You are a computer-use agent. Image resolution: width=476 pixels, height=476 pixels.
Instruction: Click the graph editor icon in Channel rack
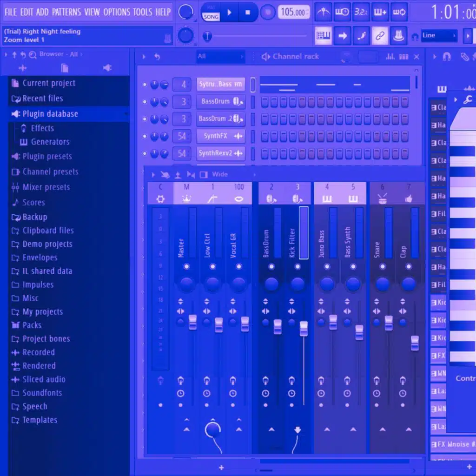point(390,56)
